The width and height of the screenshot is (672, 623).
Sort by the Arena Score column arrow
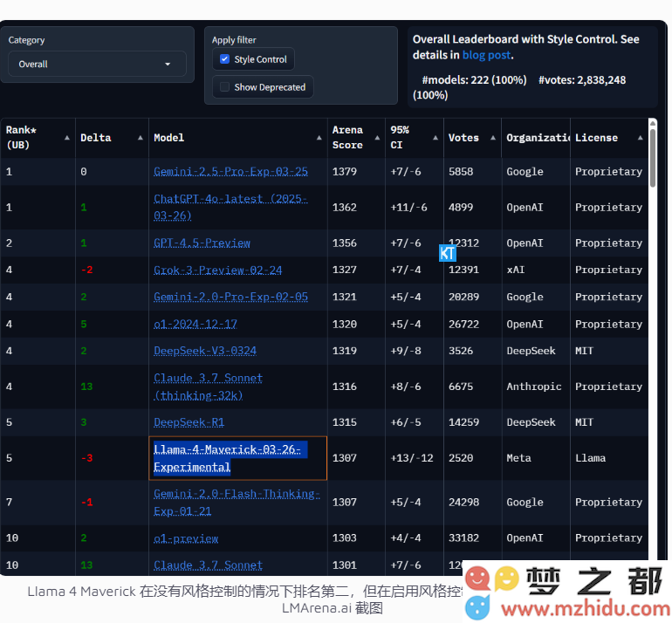coord(377,138)
